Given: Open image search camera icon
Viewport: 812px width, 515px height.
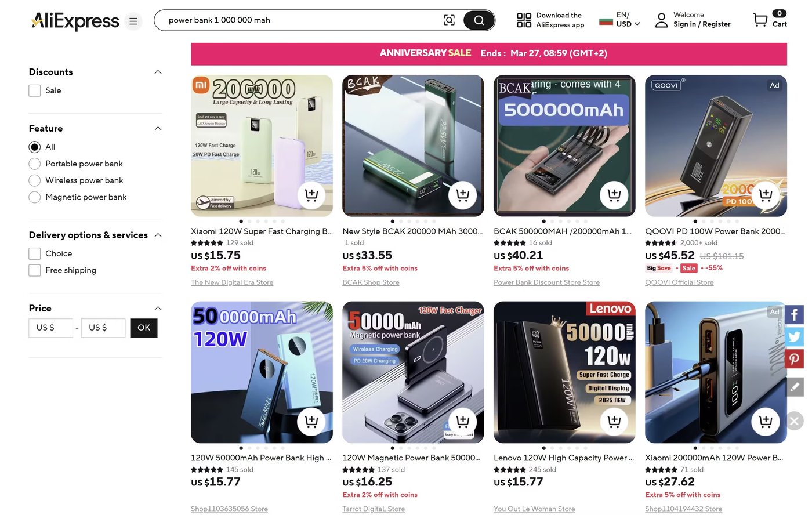Looking at the screenshot, I should pos(449,20).
